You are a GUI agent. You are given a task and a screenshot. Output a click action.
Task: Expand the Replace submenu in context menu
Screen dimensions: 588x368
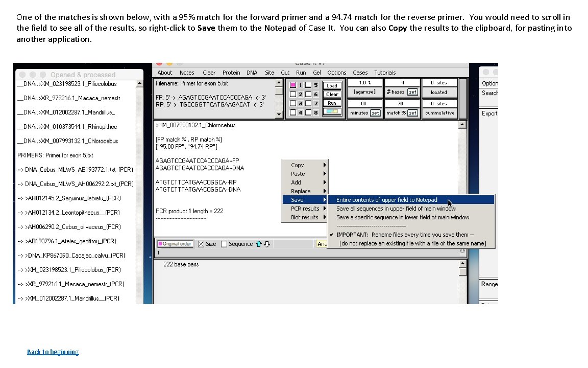point(305,191)
